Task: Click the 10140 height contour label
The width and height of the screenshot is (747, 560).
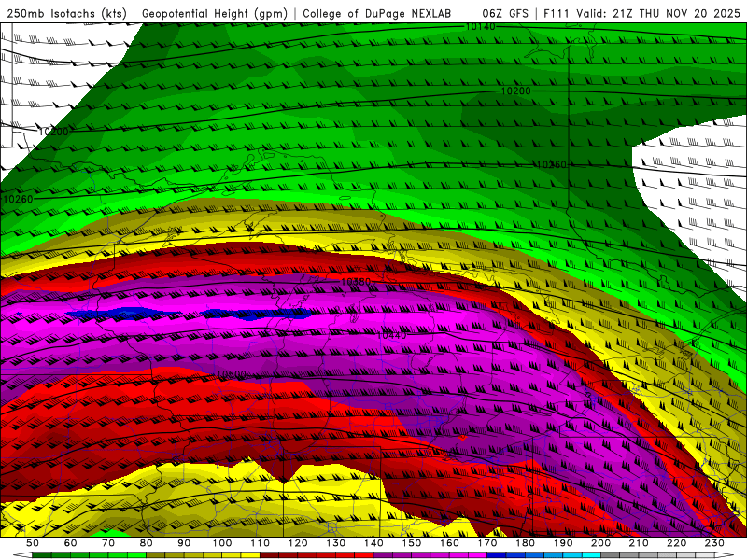Action: tap(480, 27)
